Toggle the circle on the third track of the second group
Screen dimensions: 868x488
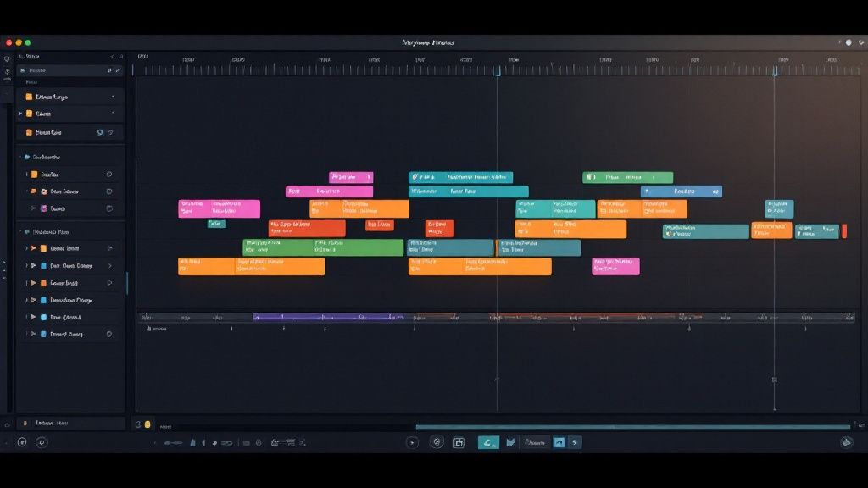pyautogui.click(x=109, y=283)
